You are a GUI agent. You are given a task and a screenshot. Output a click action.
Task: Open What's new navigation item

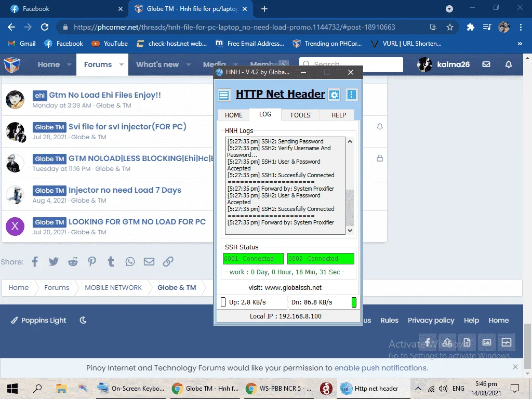click(157, 64)
